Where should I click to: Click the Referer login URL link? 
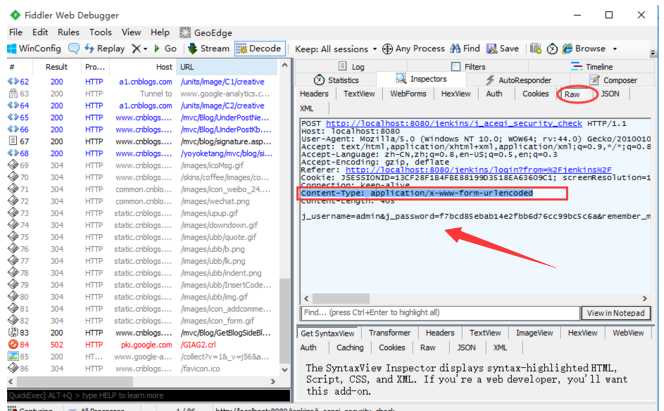pos(479,170)
